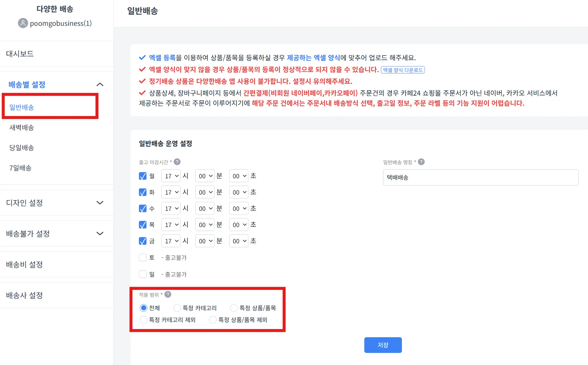Open Wednesday minute dropdown
This screenshot has width=588, height=365.
click(205, 208)
